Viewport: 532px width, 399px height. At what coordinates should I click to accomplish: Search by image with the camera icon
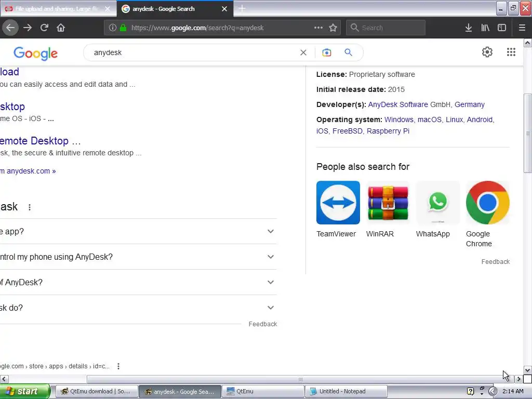[326, 52]
